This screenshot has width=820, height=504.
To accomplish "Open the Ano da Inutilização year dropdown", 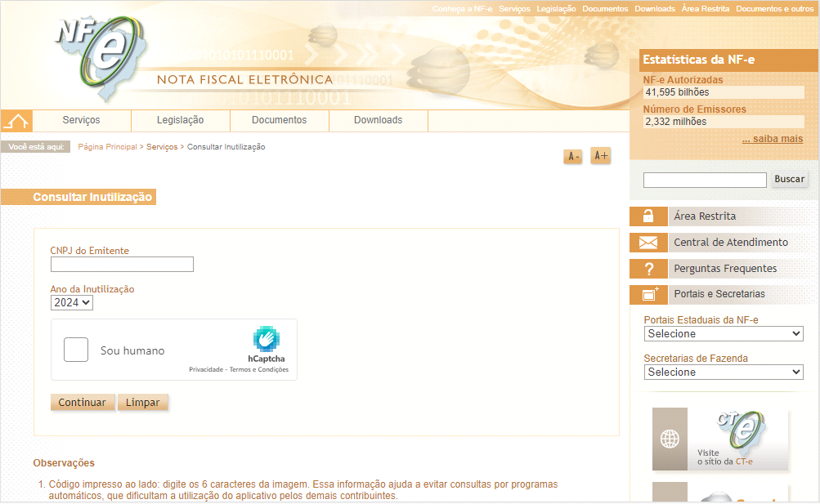I will click(71, 302).
